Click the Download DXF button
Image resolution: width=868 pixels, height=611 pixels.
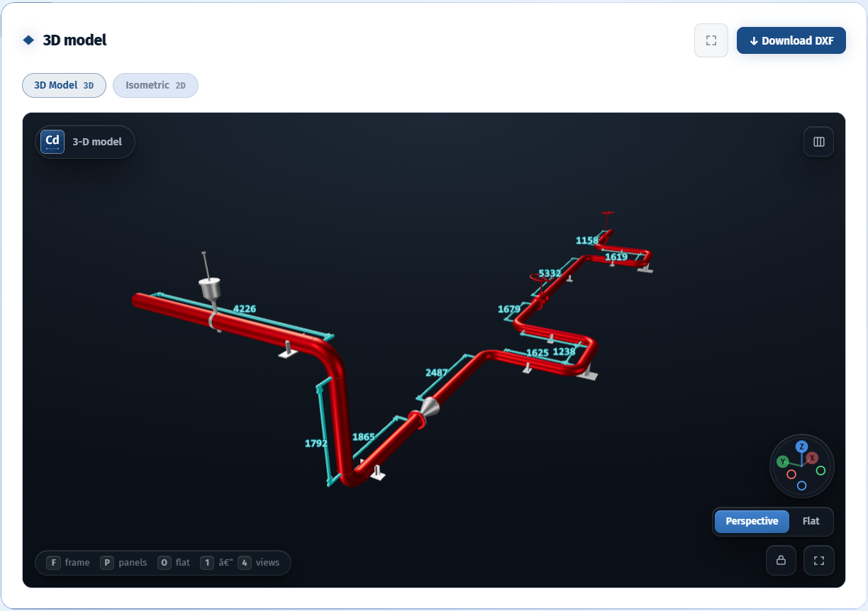[x=791, y=40]
